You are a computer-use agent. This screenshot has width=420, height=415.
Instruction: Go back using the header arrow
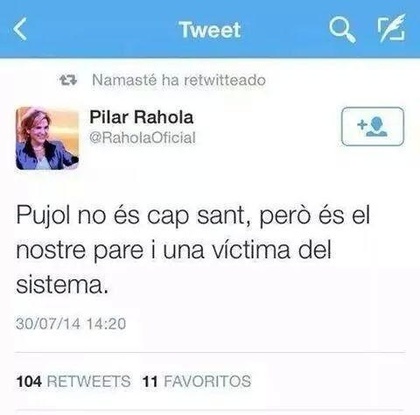click(x=20, y=29)
